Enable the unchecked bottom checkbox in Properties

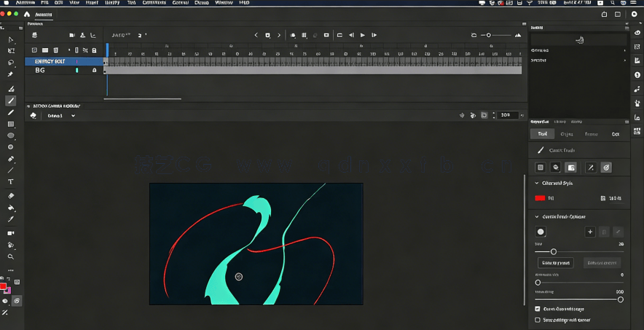point(538,320)
